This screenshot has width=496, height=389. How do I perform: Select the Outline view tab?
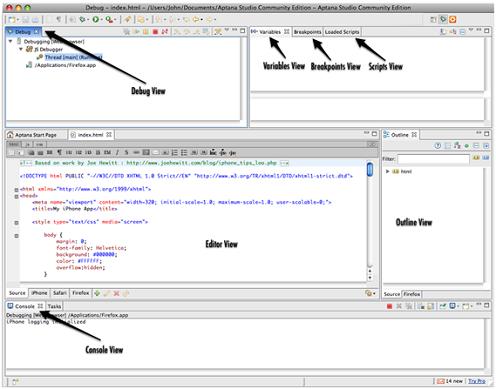tap(400, 135)
